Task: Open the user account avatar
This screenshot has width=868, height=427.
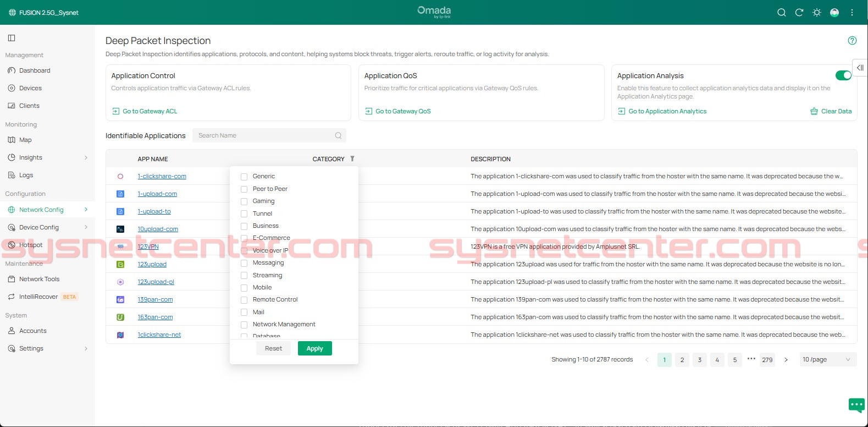Action: point(834,13)
